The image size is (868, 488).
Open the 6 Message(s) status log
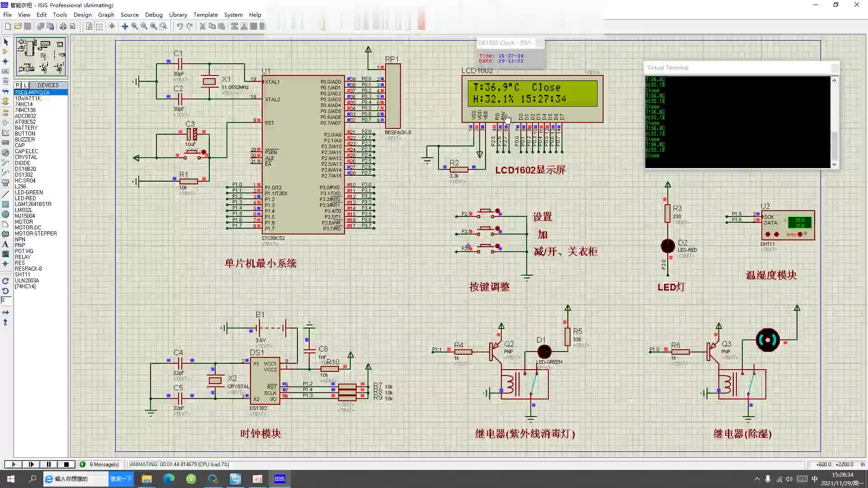[99, 464]
